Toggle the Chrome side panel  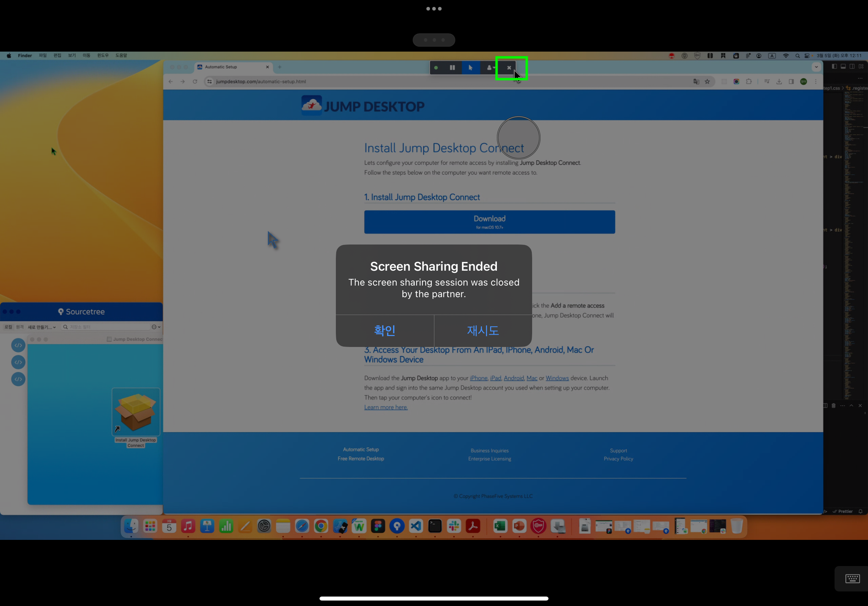pyautogui.click(x=791, y=82)
